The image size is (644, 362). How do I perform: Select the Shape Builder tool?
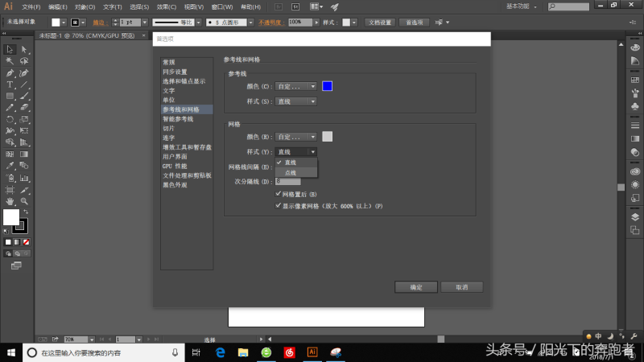(10, 142)
